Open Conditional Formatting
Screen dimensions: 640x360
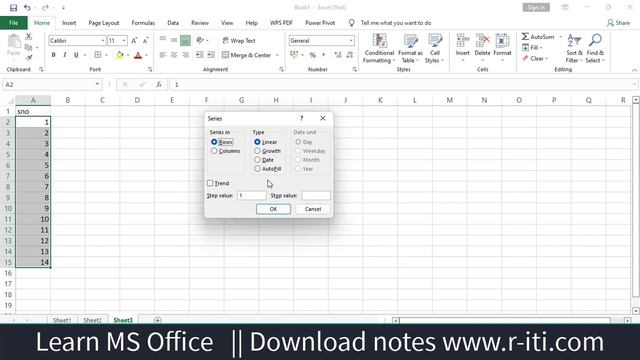click(379, 49)
